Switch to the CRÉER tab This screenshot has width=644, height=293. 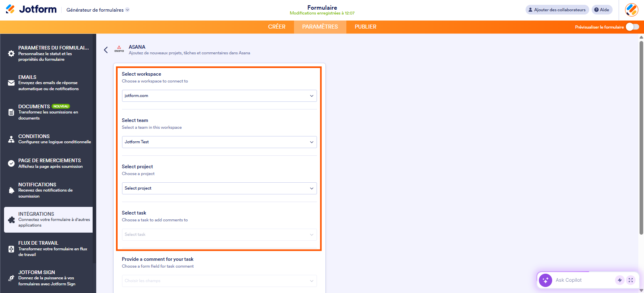click(x=277, y=27)
